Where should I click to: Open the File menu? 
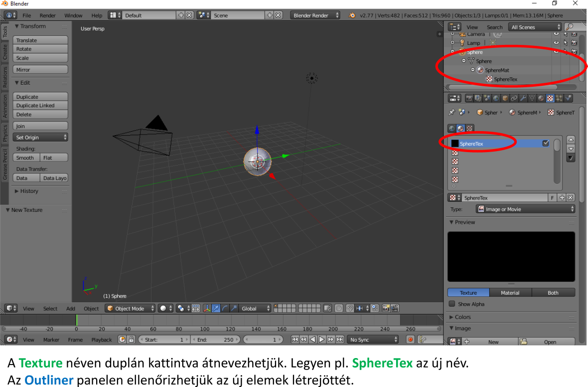click(26, 15)
